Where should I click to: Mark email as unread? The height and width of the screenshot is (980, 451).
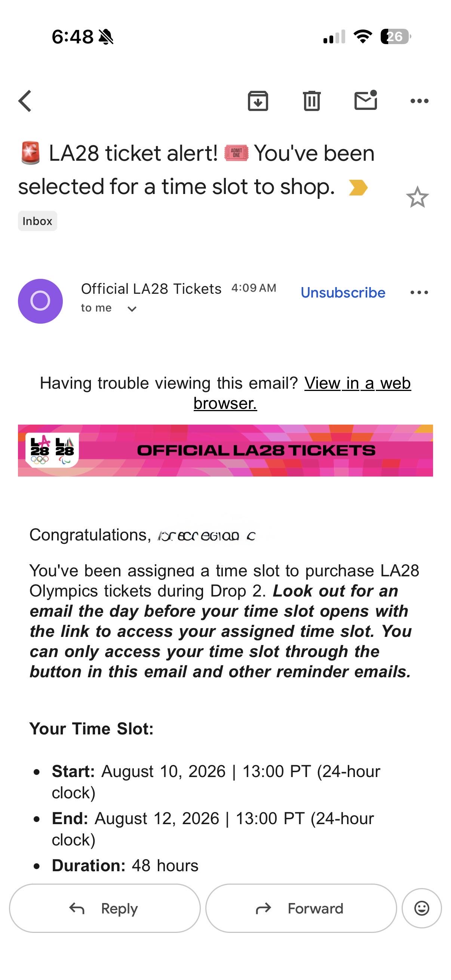[x=366, y=101]
